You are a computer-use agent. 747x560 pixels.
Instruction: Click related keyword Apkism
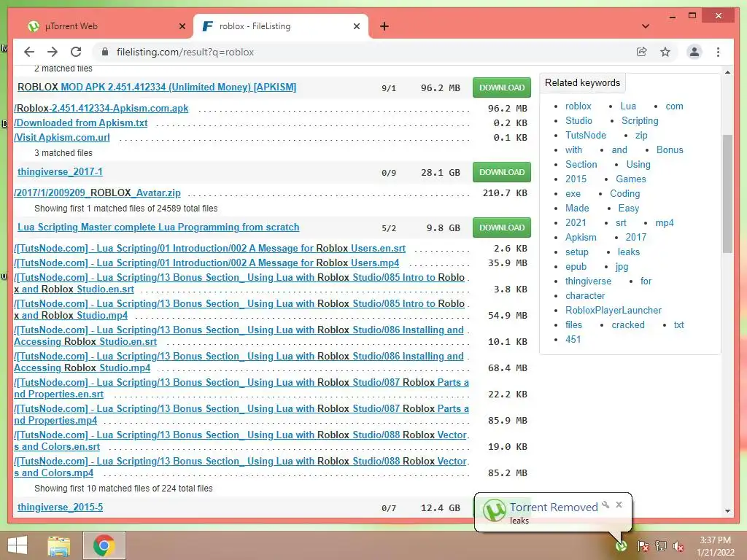coord(580,238)
